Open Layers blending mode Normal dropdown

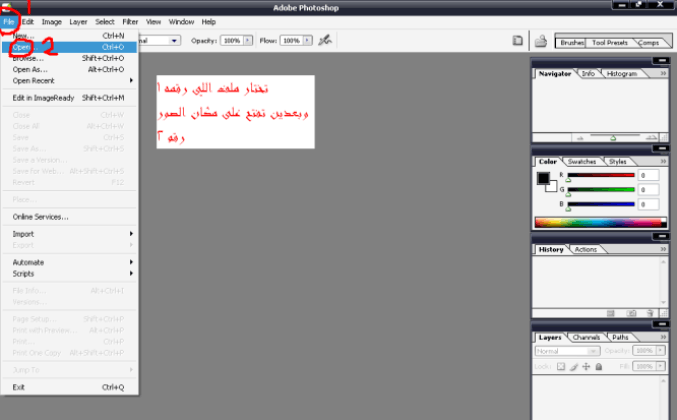567,351
